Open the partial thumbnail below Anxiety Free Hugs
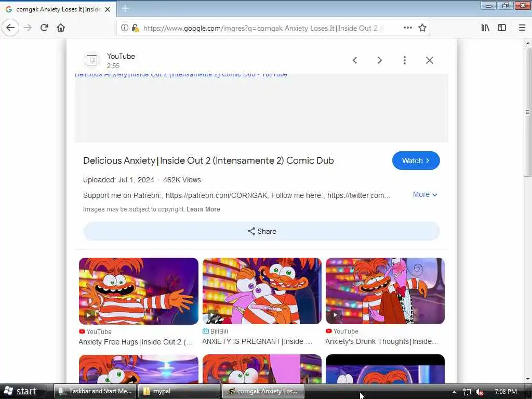Screen dimensions: 532x399 138,369
